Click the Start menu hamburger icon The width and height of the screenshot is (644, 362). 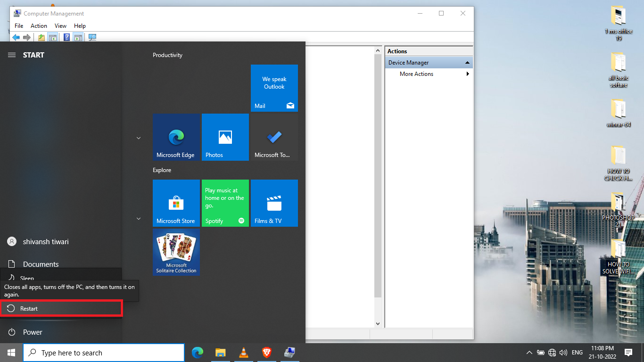click(x=12, y=55)
